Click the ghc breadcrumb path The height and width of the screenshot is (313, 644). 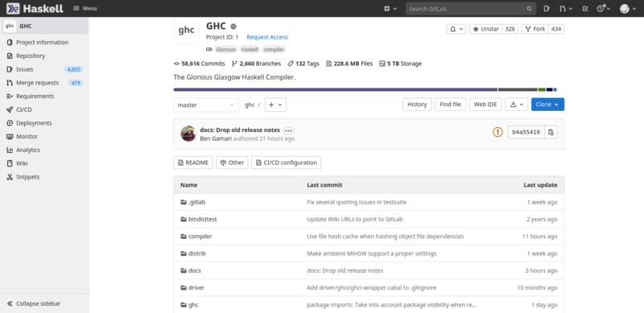[250, 105]
